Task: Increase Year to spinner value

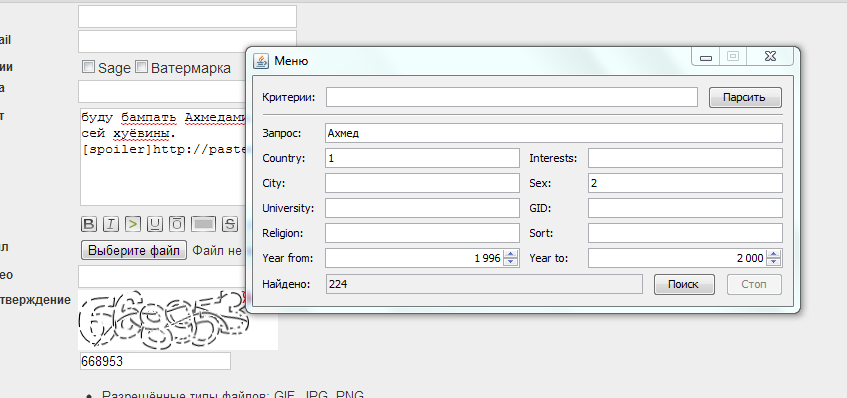Action: tap(774, 254)
